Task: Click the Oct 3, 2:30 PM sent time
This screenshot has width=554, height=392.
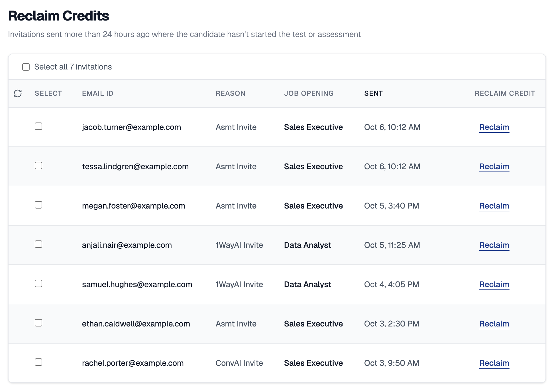Action: [392, 324]
